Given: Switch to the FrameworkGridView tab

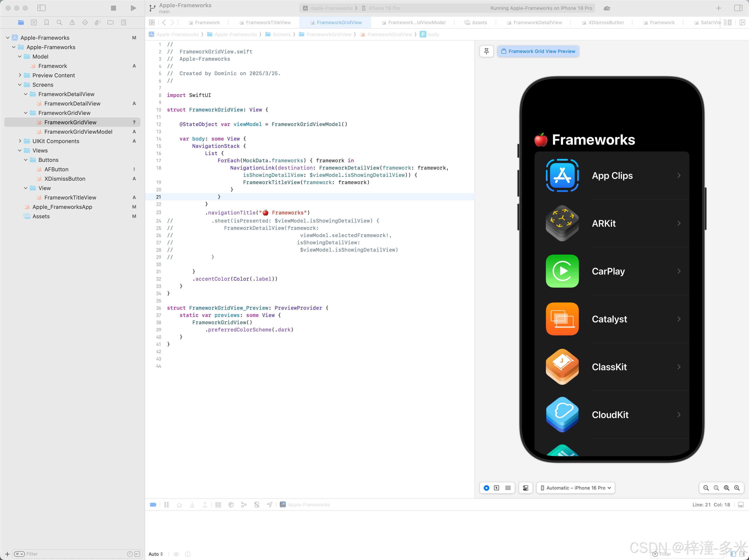Looking at the screenshot, I should 335,23.
